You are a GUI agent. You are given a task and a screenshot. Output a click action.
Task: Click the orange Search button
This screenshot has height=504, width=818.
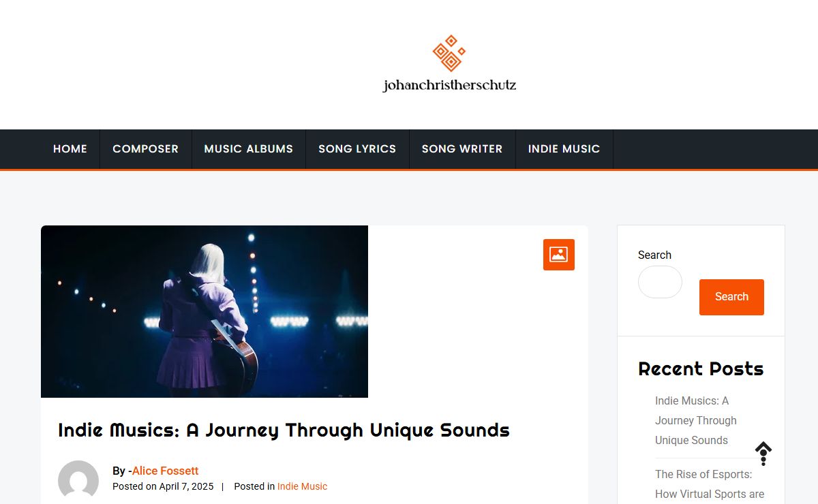731,297
